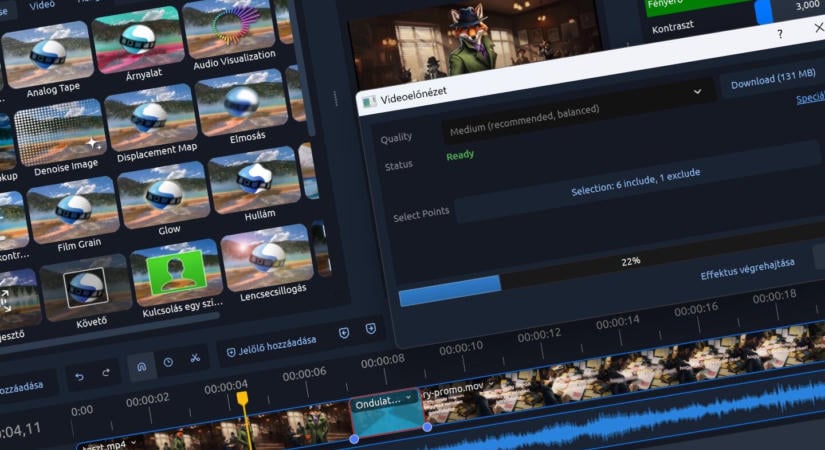
Task: Click the panel splitter dots handle
Action: pyautogui.click(x=335, y=98)
